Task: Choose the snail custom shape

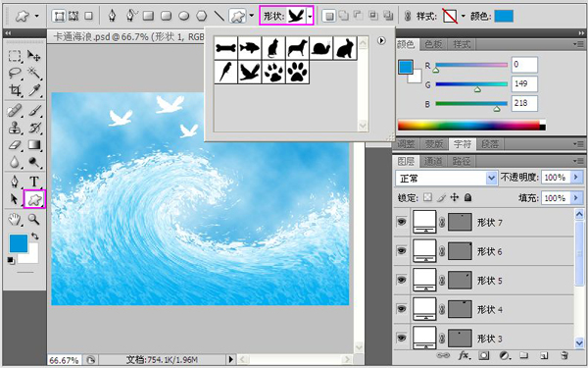Action: pyautogui.click(x=321, y=48)
